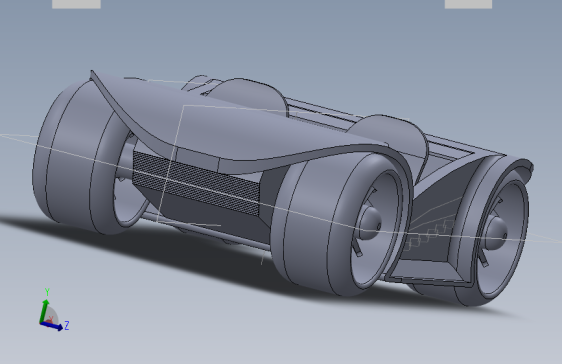Click the green Y axis of the orientation triad
This screenshot has width=562, height=364.
tap(44, 311)
